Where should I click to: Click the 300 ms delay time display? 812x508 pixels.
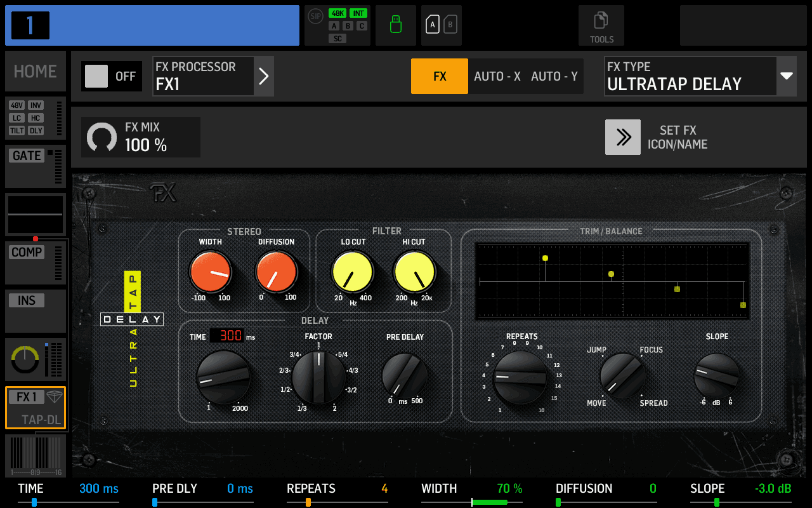tap(226, 335)
